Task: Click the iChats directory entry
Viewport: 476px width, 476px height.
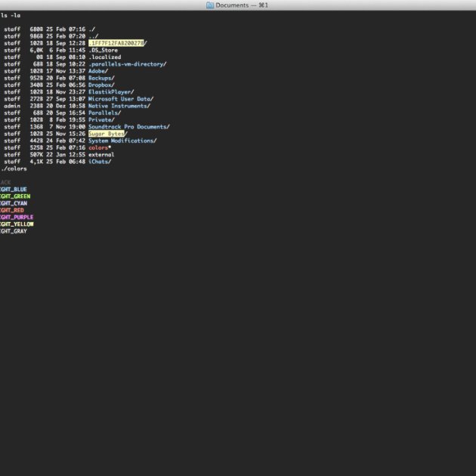Action: pyautogui.click(x=99, y=162)
